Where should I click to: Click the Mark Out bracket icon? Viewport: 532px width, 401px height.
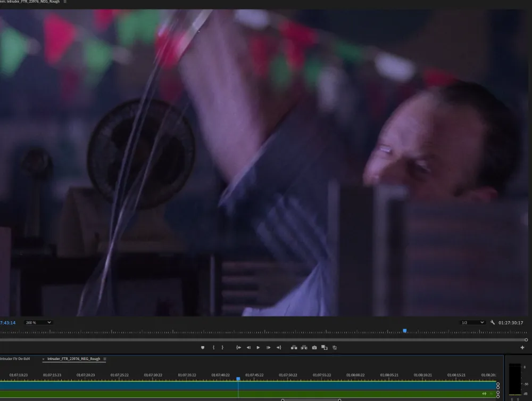point(222,348)
